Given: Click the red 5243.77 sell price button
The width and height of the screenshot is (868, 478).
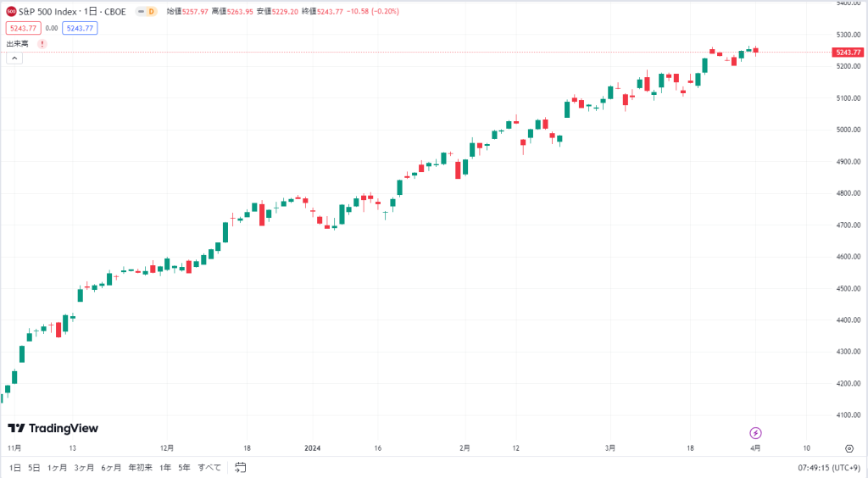Looking at the screenshot, I should coord(23,28).
